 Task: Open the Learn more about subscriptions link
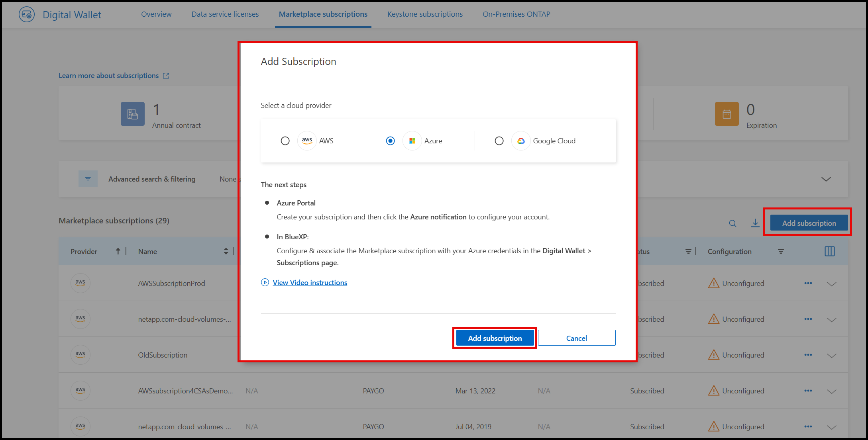tap(109, 75)
